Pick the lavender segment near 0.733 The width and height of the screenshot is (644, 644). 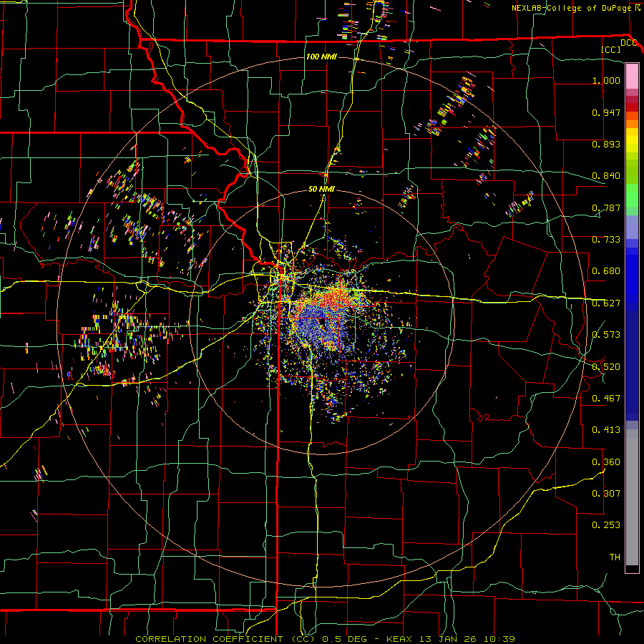tap(632, 227)
